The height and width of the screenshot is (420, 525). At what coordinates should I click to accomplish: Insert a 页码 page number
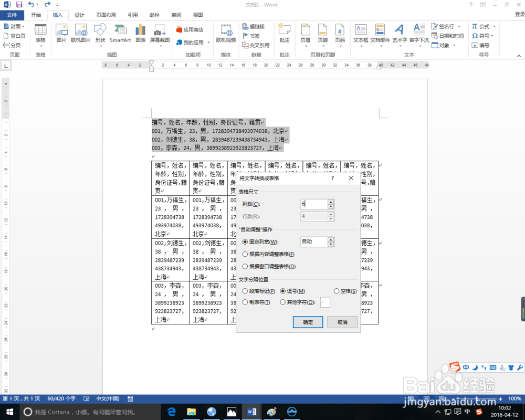pos(340,34)
